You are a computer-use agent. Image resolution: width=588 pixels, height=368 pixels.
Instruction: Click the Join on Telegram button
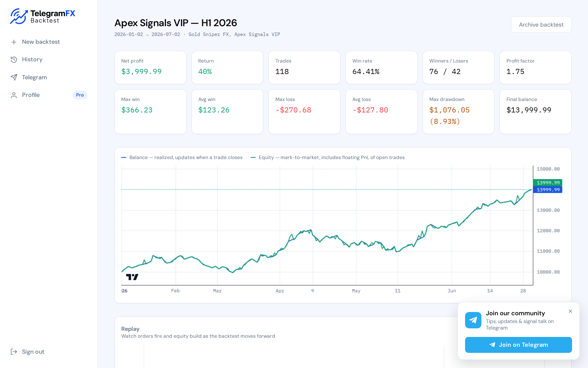pos(518,345)
